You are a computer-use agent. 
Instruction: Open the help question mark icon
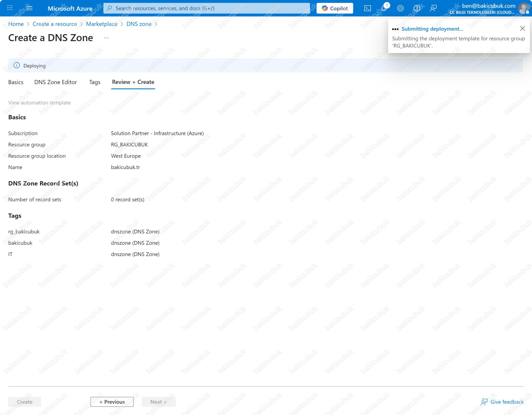coord(417,8)
